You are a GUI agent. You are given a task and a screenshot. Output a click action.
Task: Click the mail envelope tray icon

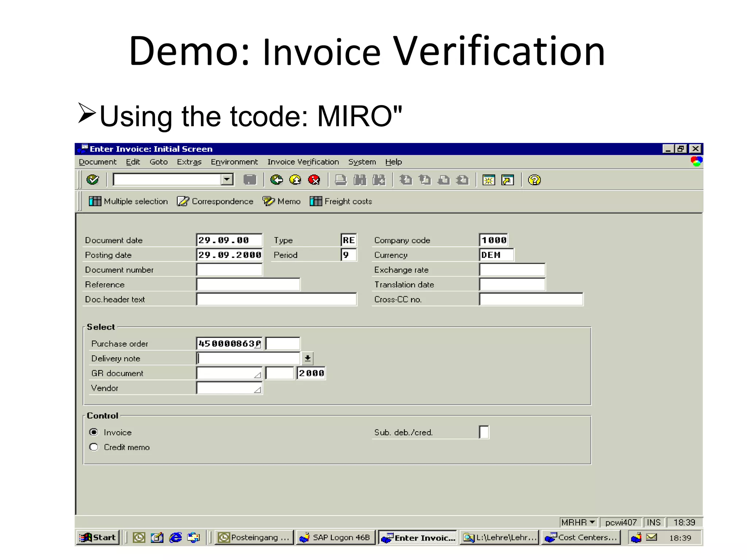click(x=651, y=537)
